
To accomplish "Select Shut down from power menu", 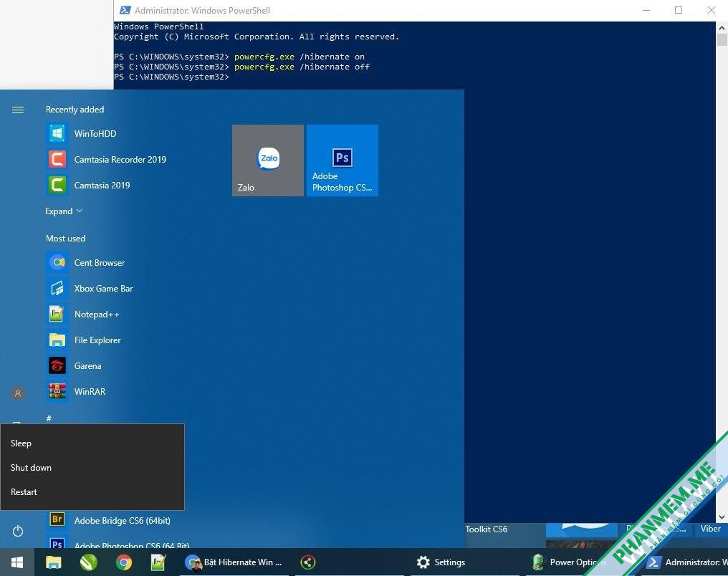I will [x=92, y=468].
